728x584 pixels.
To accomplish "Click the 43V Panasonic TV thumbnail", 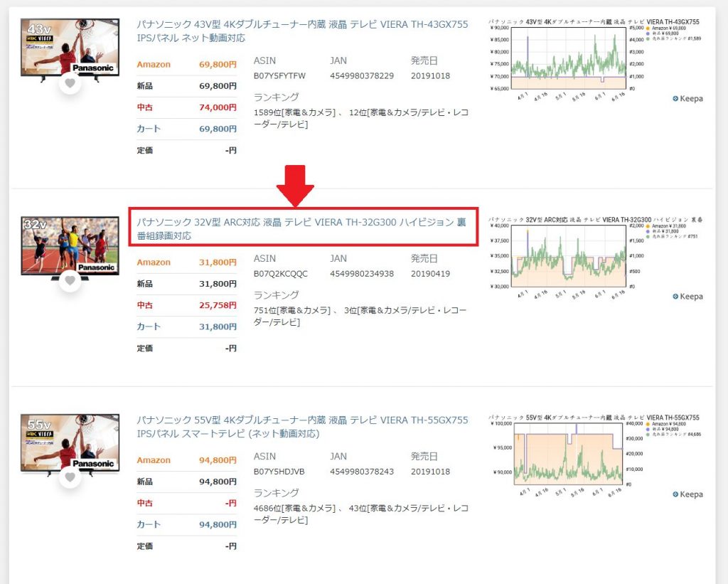I will point(70,49).
